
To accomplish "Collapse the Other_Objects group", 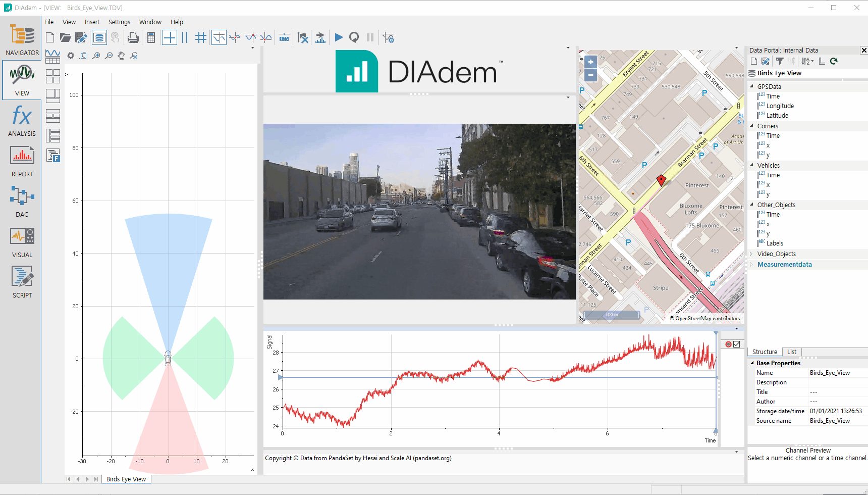I will click(751, 205).
